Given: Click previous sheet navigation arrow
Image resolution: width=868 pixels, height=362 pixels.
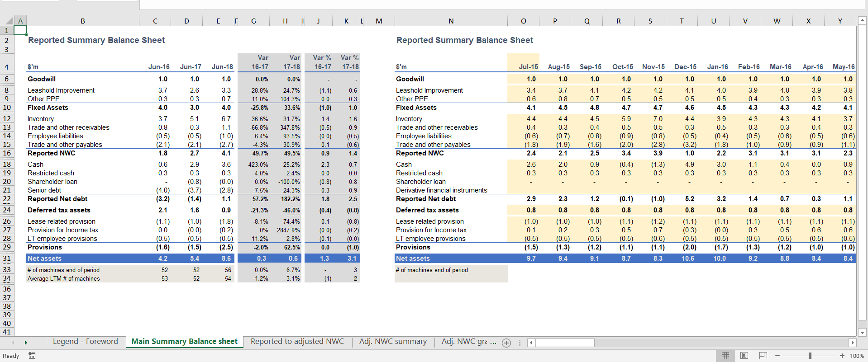Looking at the screenshot, I should pyautogui.click(x=13, y=343).
